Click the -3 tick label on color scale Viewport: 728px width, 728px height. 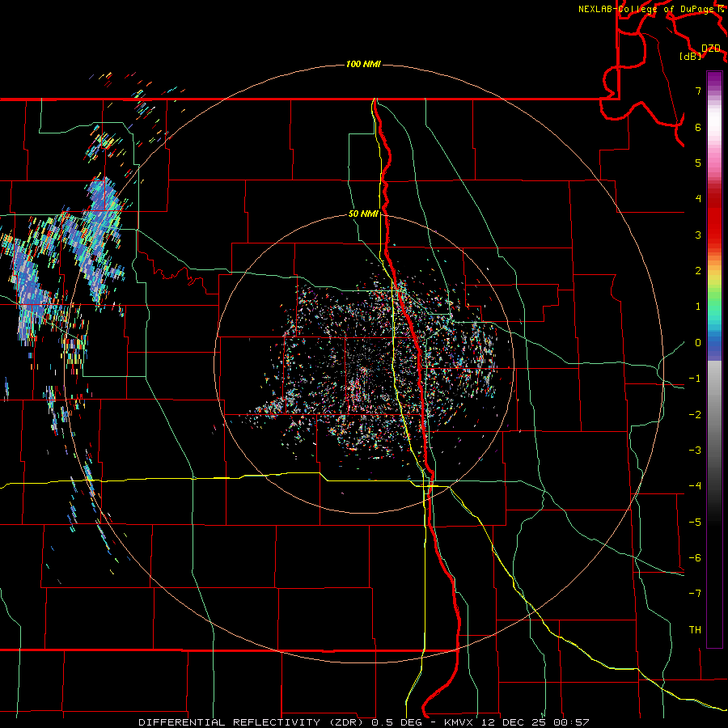(x=695, y=451)
